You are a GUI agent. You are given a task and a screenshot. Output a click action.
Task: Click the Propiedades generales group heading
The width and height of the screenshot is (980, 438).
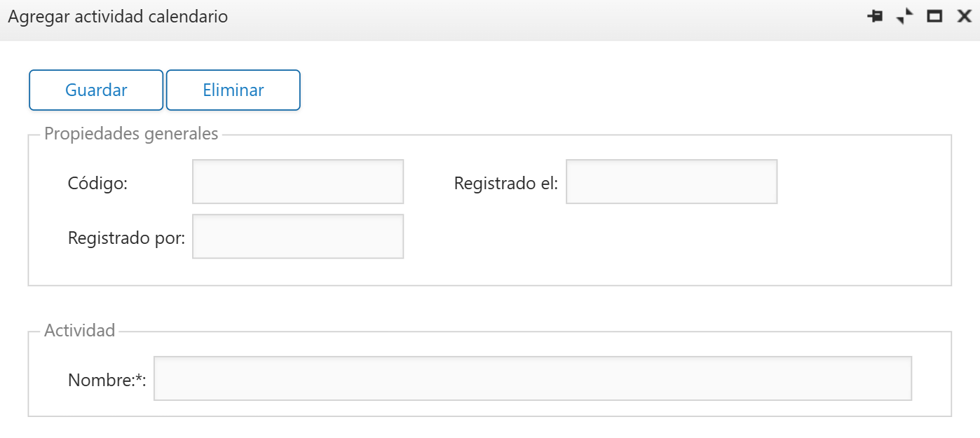coord(131,134)
